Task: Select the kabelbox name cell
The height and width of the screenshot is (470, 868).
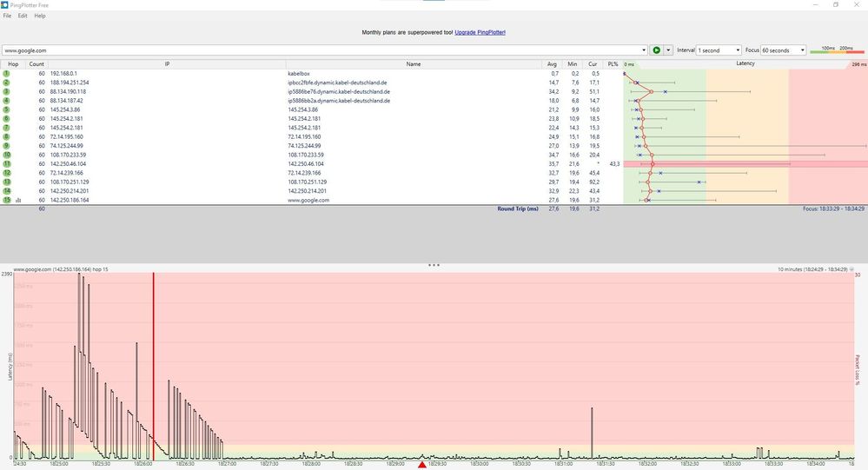Action: click(299, 73)
